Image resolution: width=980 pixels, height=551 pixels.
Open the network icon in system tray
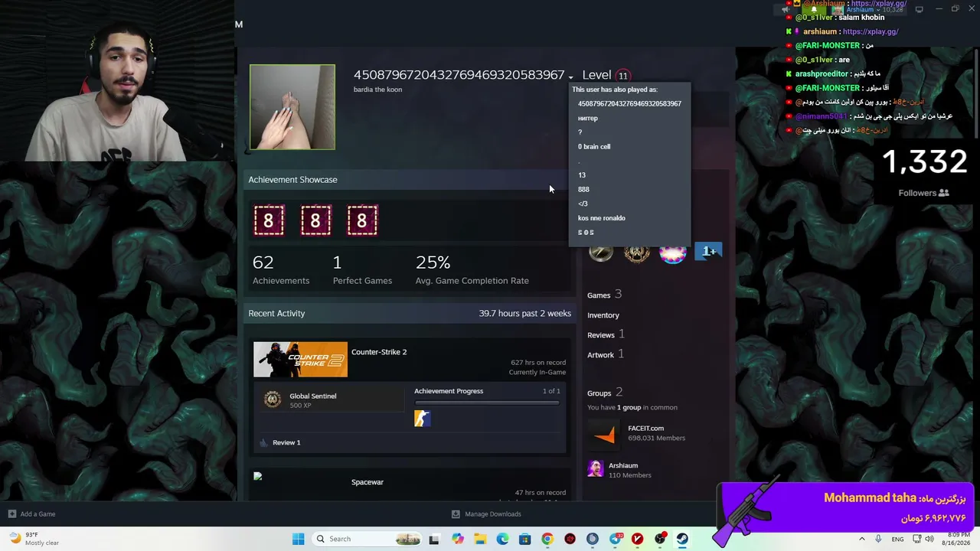coord(916,539)
